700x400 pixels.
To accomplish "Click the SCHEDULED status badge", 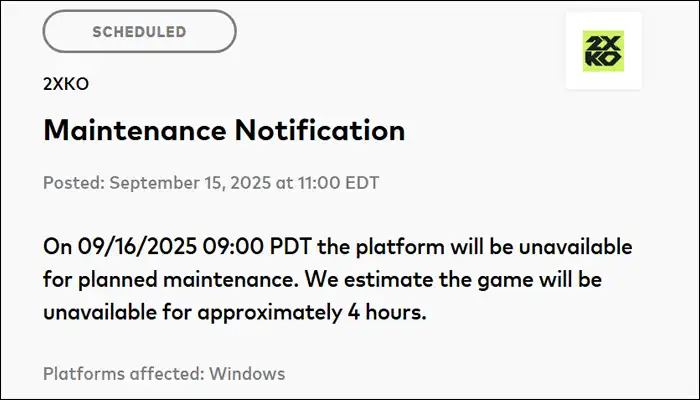I will point(139,32).
